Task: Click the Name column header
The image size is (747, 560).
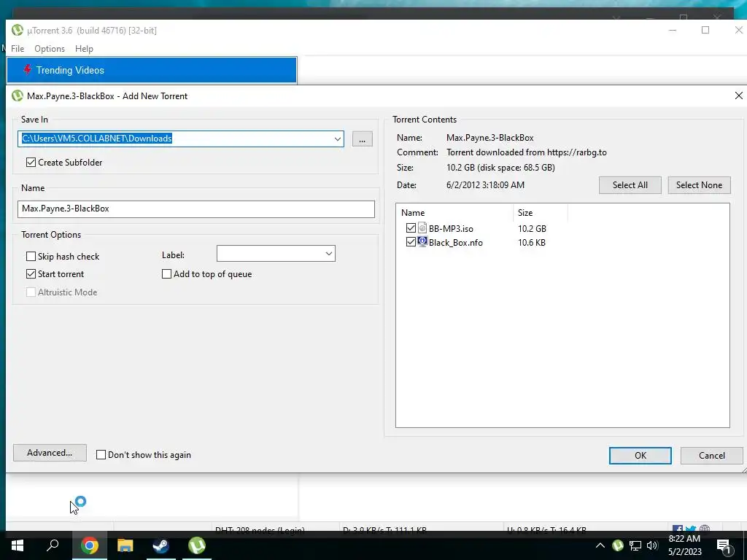Action: coord(454,213)
